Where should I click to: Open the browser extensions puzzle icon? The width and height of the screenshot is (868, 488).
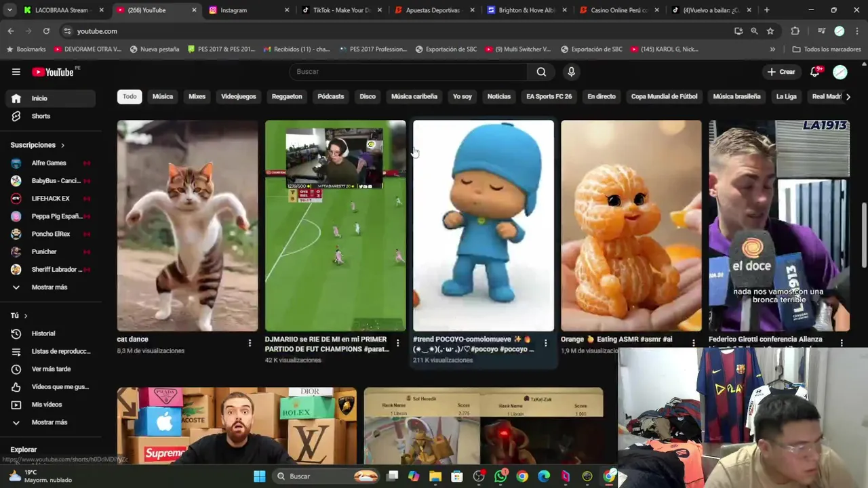pyautogui.click(x=795, y=31)
